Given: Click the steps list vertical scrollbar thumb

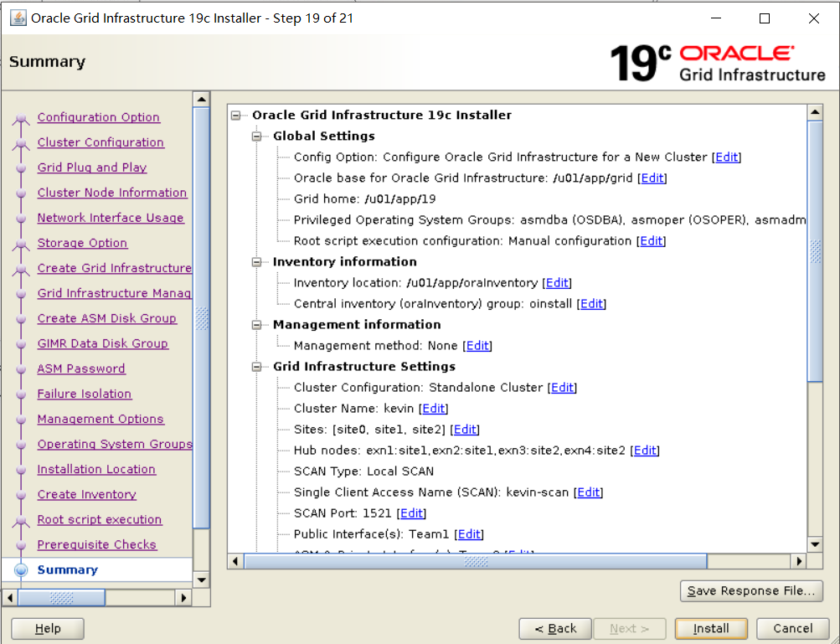Looking at the screenshot, I should [202, 318].
